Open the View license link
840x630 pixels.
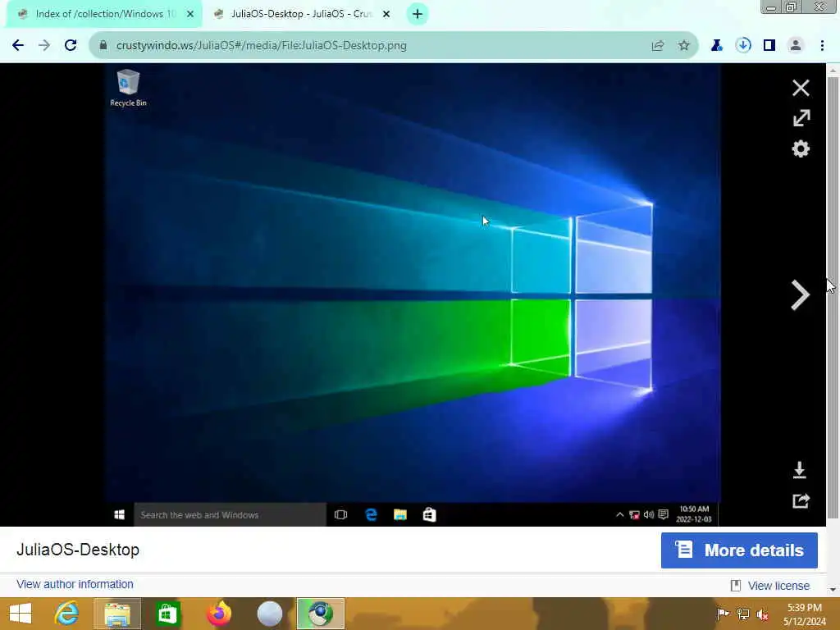tap(778, 586)
